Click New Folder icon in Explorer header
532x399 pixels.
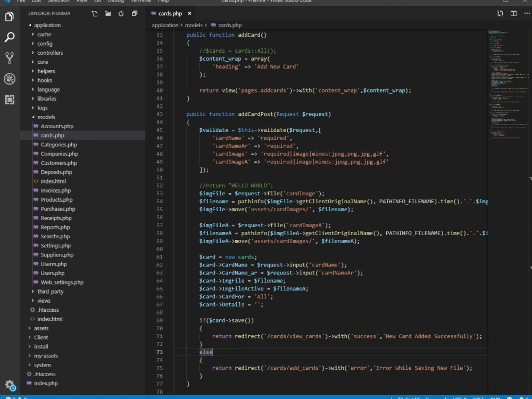[107, 13]
